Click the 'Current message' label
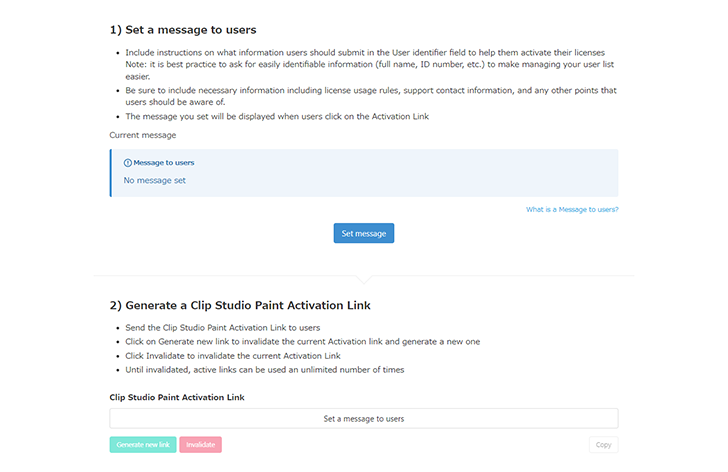Viewport: 728px width, 472px height. (x=142, y=135)
